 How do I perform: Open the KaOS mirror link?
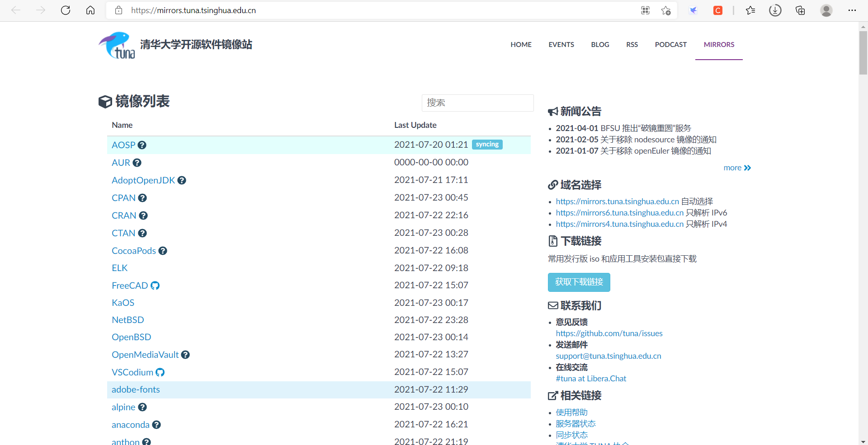click(x=123, y=303)
